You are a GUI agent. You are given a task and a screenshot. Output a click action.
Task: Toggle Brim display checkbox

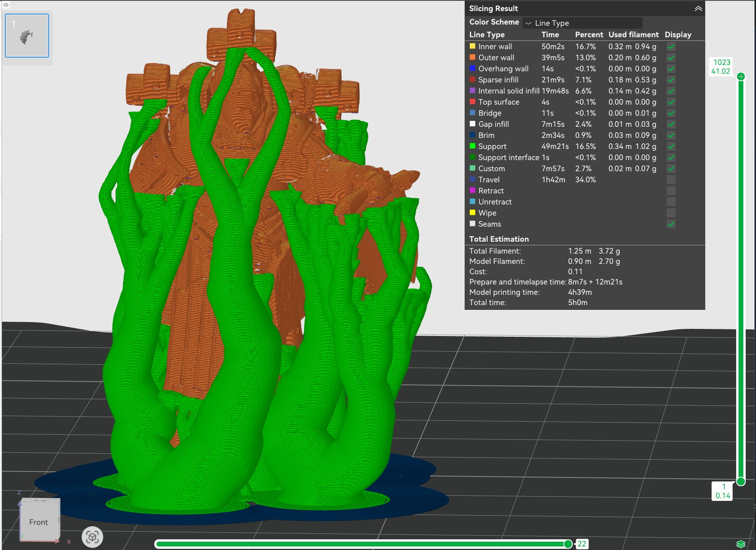(671, 136)
